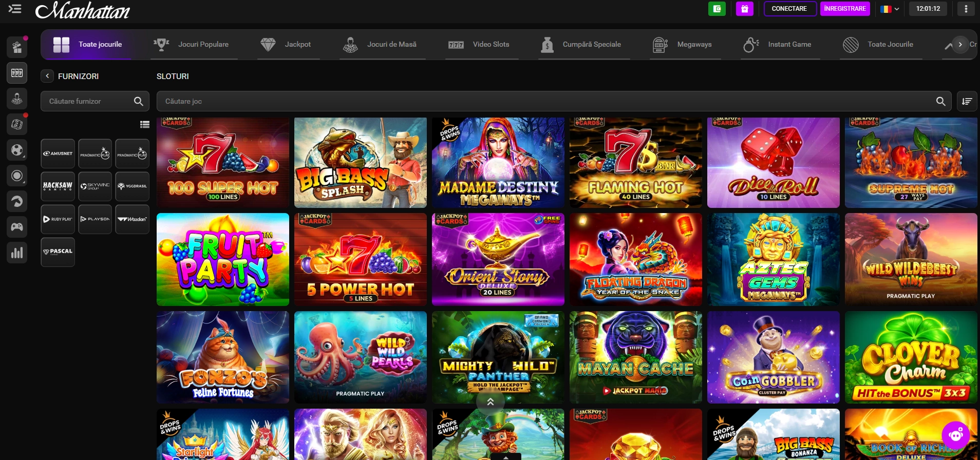Screen dimensions: 980x460
Task: Click the provider search magnifier icon
Action: 138,101
